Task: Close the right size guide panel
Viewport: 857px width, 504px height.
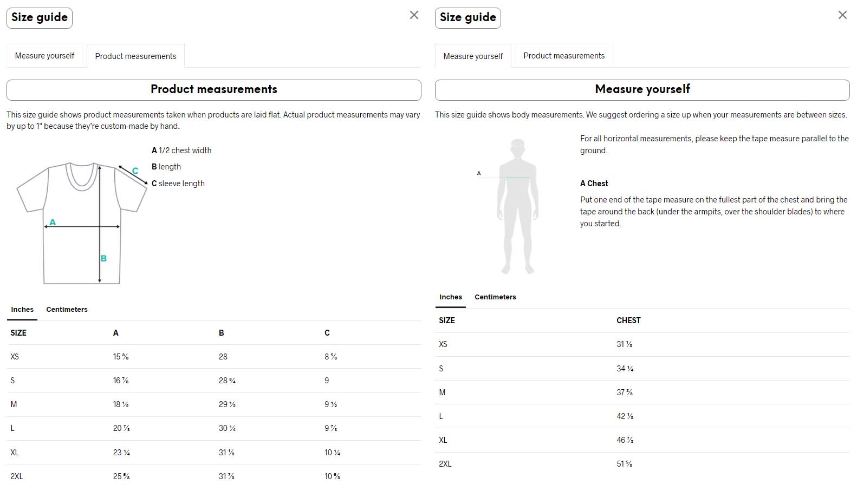Action: 842,15
